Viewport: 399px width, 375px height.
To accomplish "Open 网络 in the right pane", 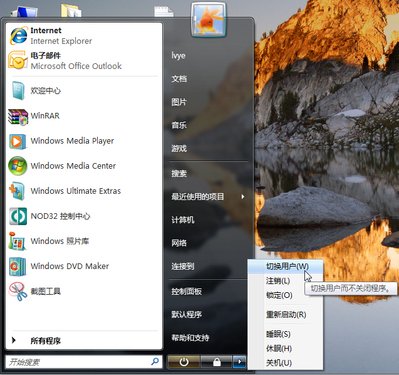I will tap(179, 243).
